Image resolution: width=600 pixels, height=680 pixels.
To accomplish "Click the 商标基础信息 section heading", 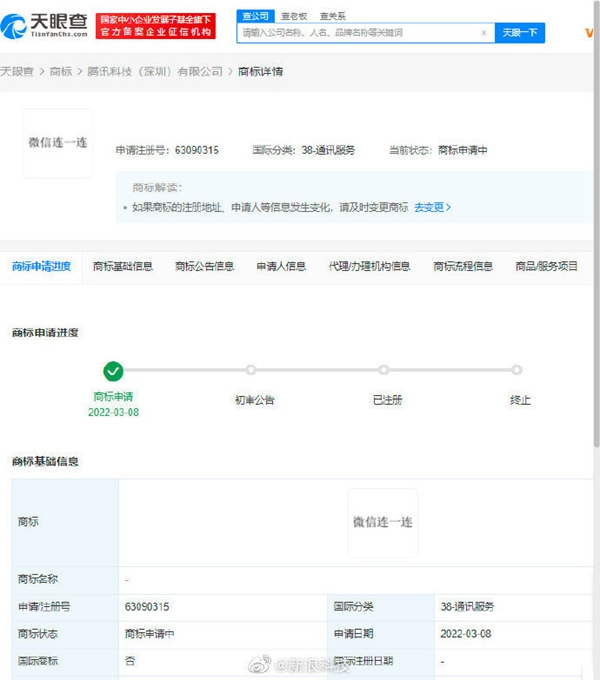I will point(45,461).
